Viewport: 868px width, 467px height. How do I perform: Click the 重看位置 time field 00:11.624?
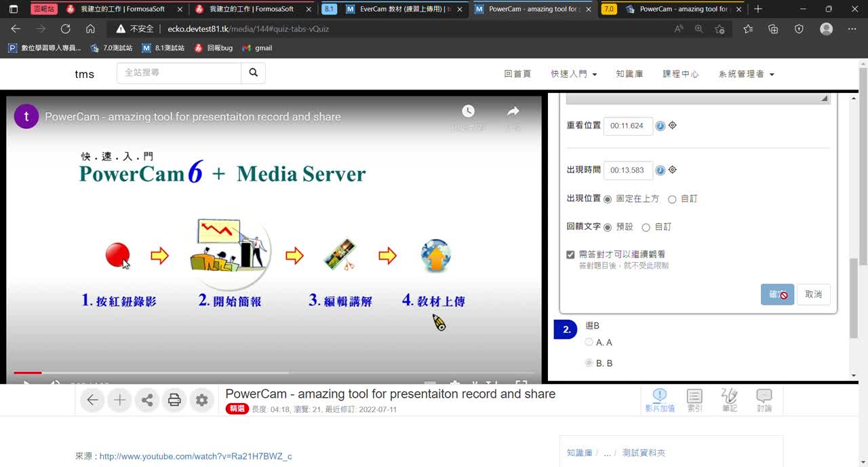628,126
